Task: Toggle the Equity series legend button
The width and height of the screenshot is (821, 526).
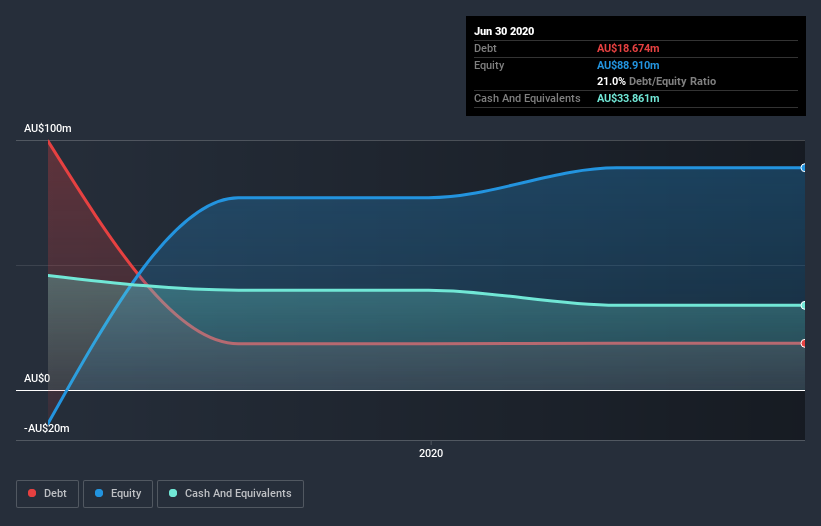Action: 118,494
